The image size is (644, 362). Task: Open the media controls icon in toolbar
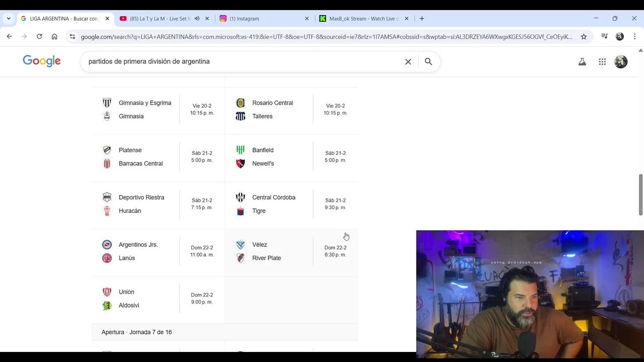click(605, 36)
